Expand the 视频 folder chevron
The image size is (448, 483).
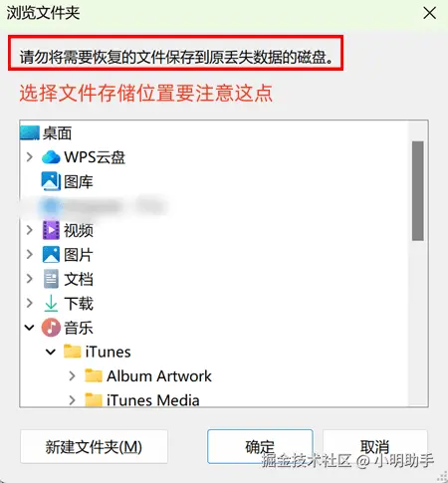click(x=30, y=230)
